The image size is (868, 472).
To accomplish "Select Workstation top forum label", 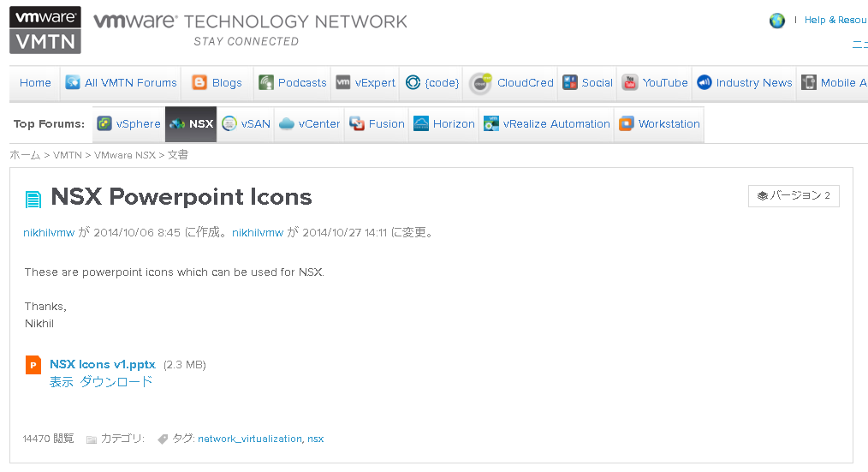I will [x=669, y=123].
